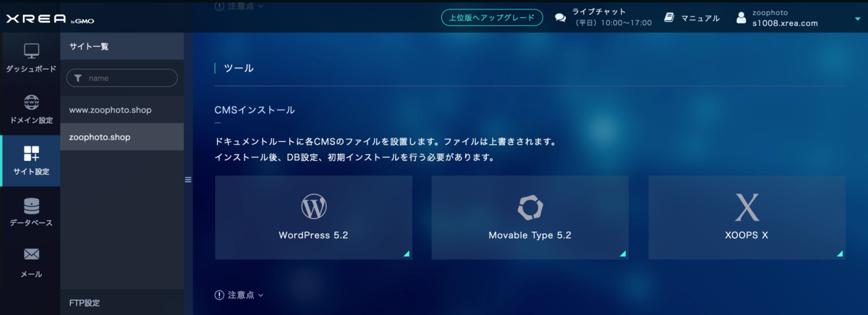Open the Mail envelope icon
The width and height of the screenshot is (868, 315).
pos(31,254)
